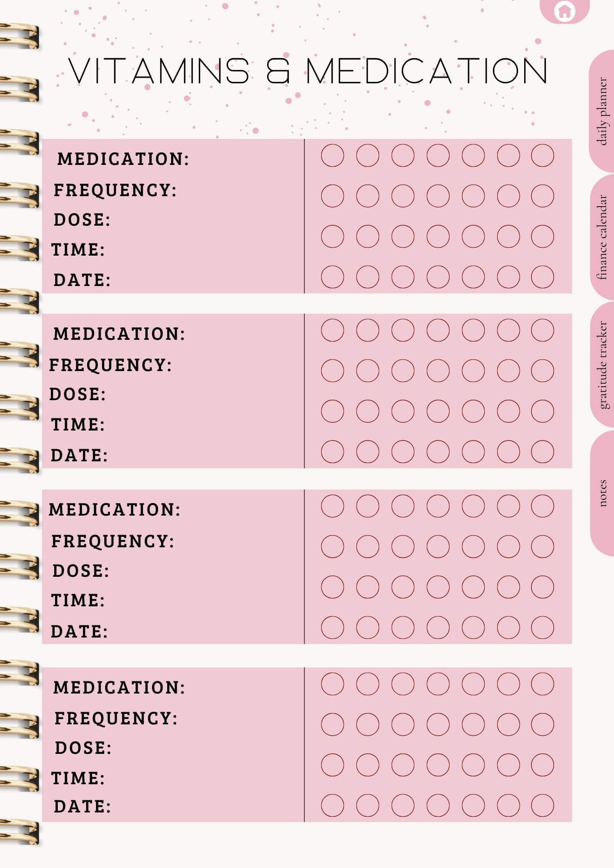Go to the gratitude tracker tab
614x868 pixels.
click(x=602, y=365)
